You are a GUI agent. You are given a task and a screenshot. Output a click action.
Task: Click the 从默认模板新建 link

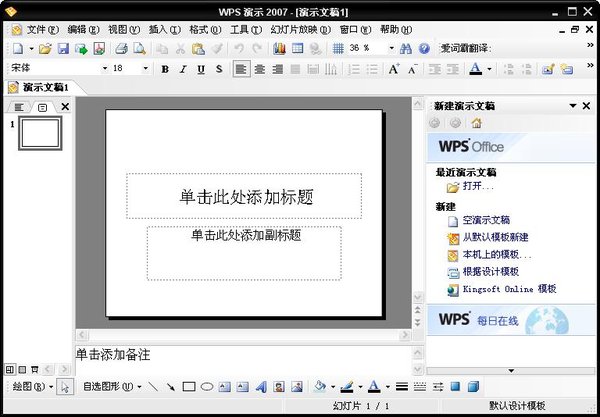click(496, 237)
